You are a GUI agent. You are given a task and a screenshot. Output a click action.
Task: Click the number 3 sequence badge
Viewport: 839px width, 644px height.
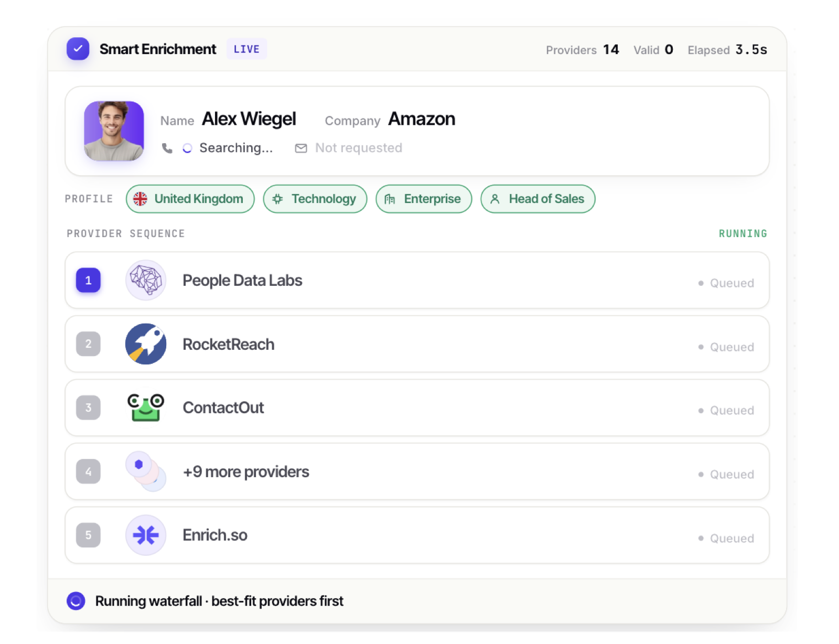click(x=88, y=407)
